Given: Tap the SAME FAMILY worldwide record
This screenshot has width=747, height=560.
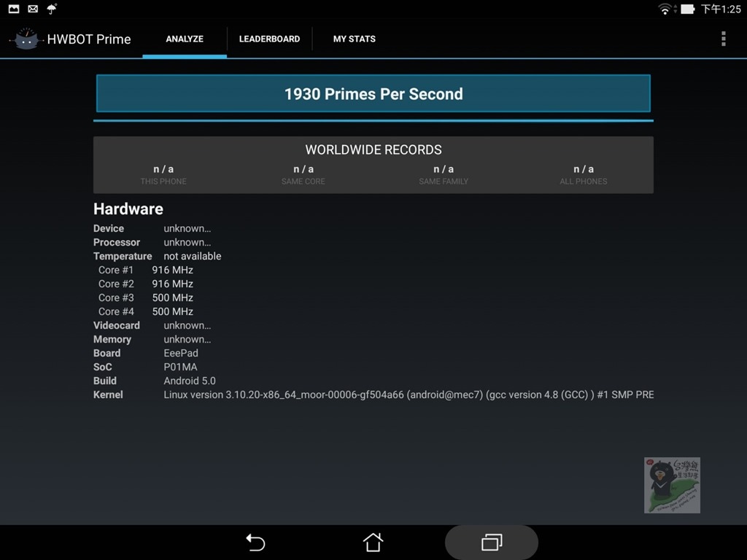Looking at the screenshot, I should pos(444,175).
